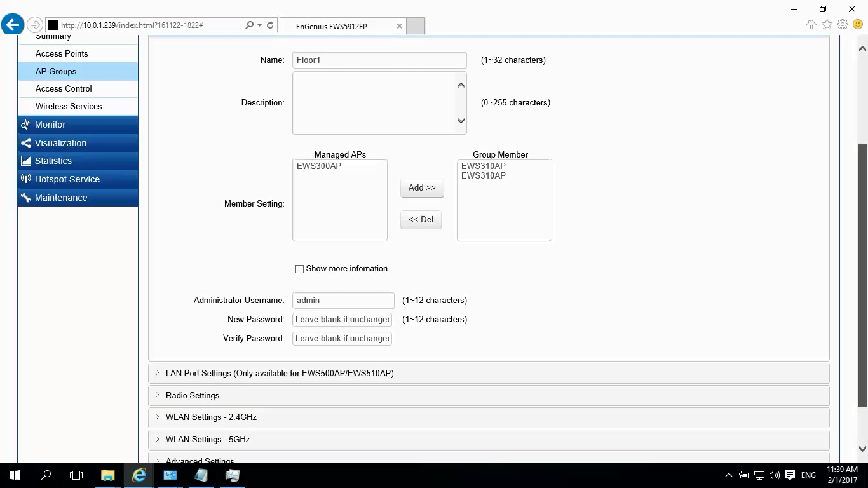
Task: Open the Action Center notifications icon
Action: coord(790,475)
